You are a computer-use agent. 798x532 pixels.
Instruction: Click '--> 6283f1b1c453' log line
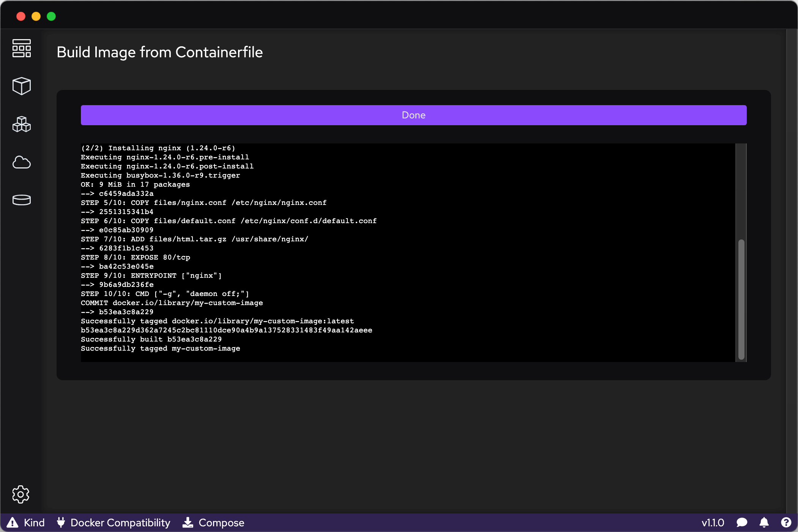117,248
